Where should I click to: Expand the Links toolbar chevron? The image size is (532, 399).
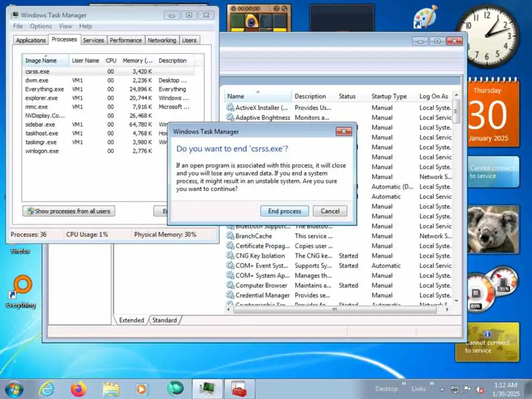point(432,383)
